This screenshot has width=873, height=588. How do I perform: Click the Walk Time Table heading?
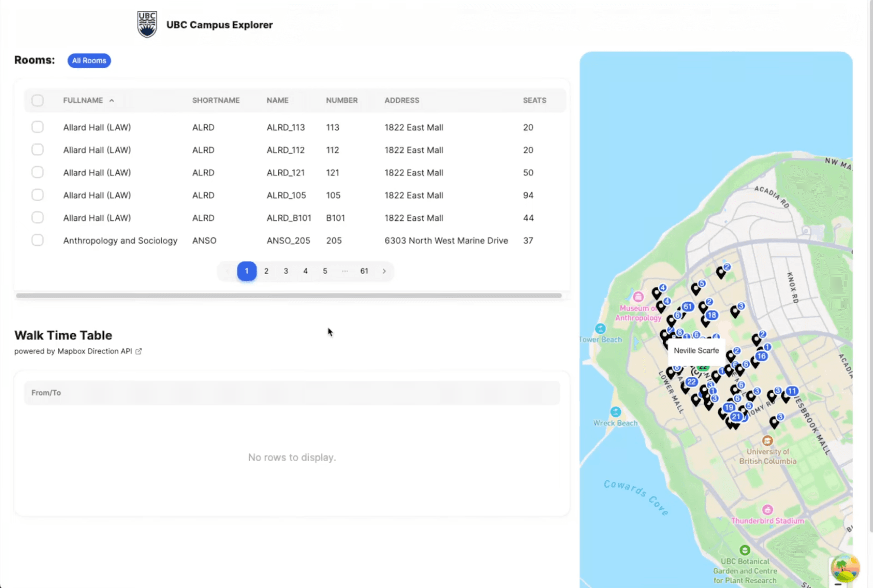63,335
